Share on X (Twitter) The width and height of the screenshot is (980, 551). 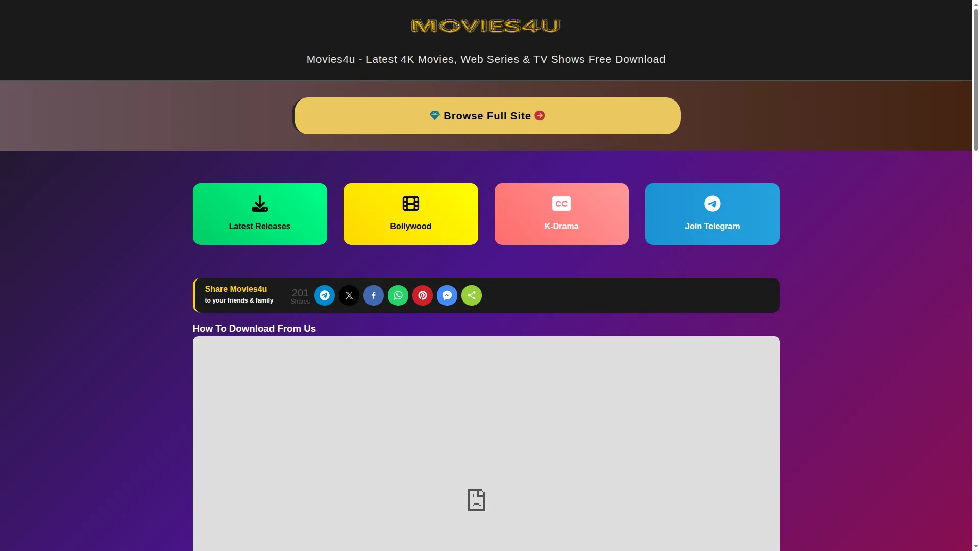(x=349, y=295)
